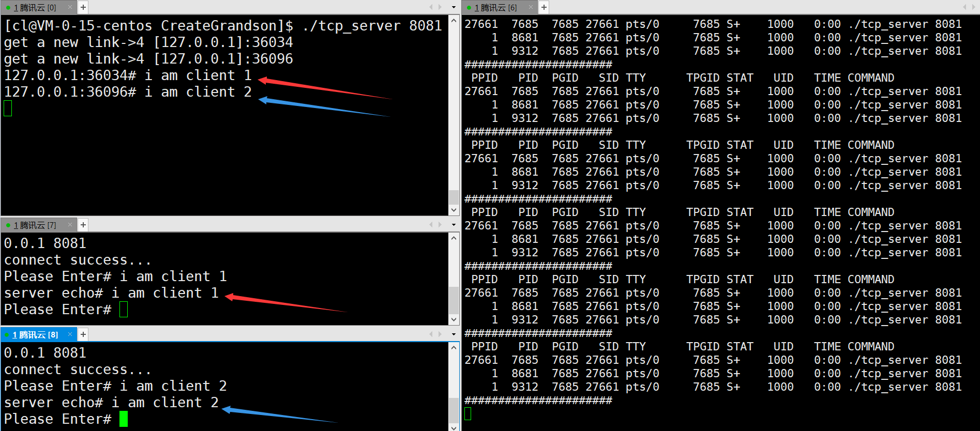Viewport: 980px width, 431px height.
Task: Click the green status dot on tab [7]
Action: 8,225
